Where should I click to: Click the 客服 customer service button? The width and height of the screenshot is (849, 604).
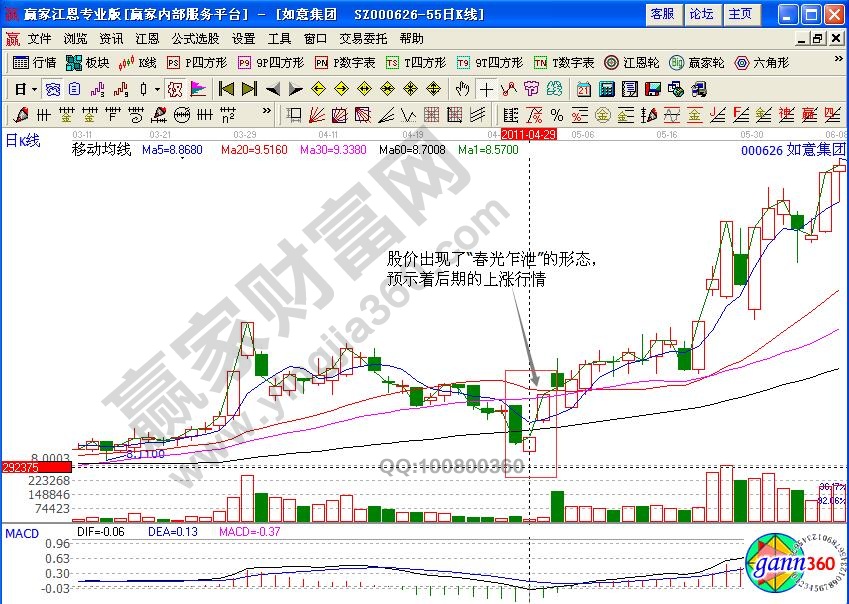(x=662, y=14)
